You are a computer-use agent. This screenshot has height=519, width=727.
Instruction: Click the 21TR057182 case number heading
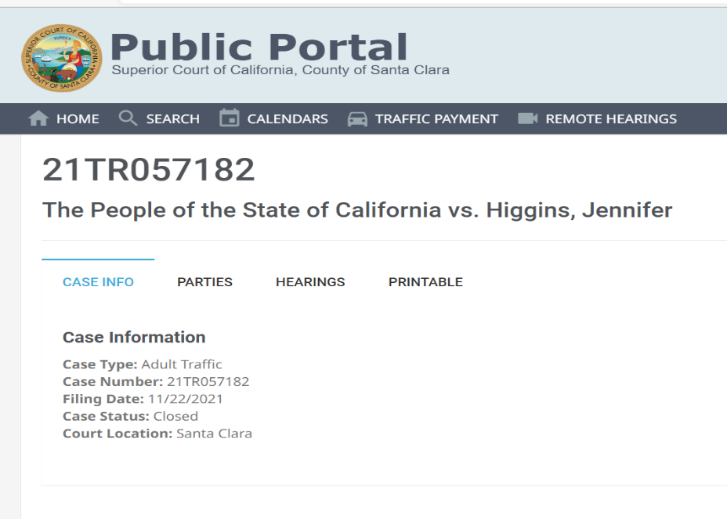(149, 170)
